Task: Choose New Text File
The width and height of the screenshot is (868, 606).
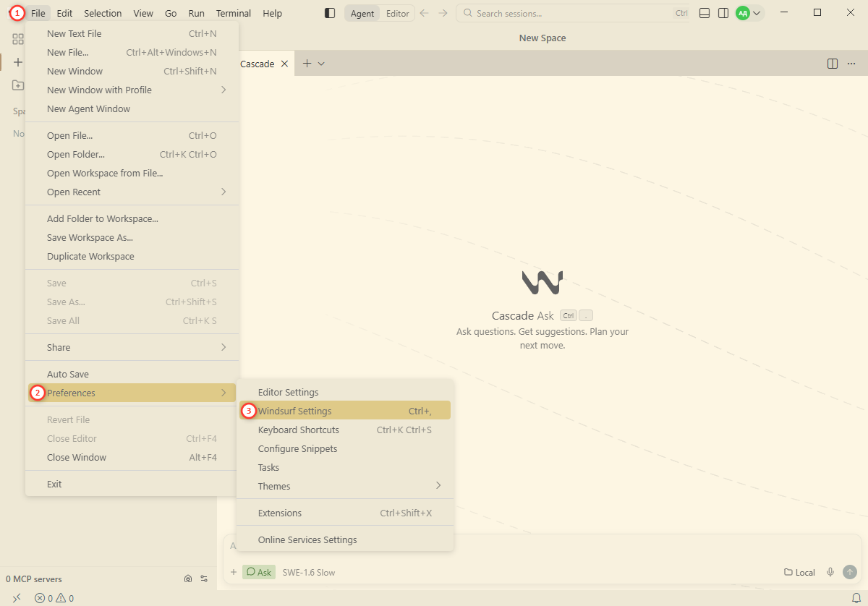Action: (x=132, y=33)
